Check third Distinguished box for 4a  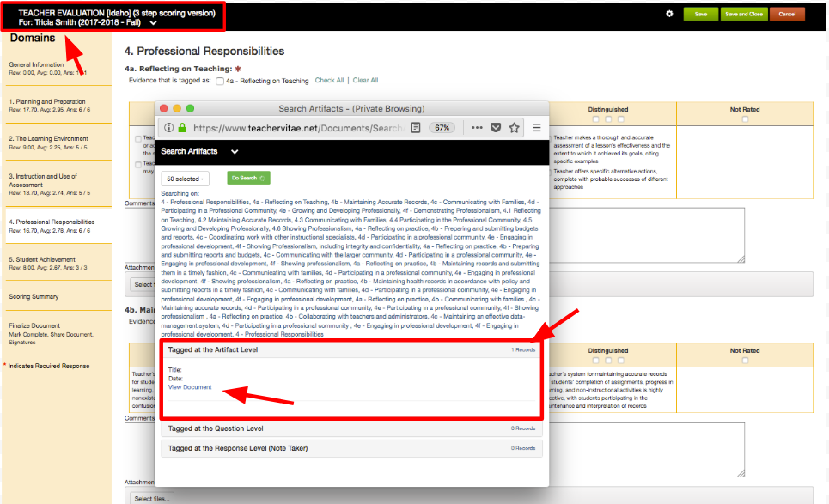621,119
